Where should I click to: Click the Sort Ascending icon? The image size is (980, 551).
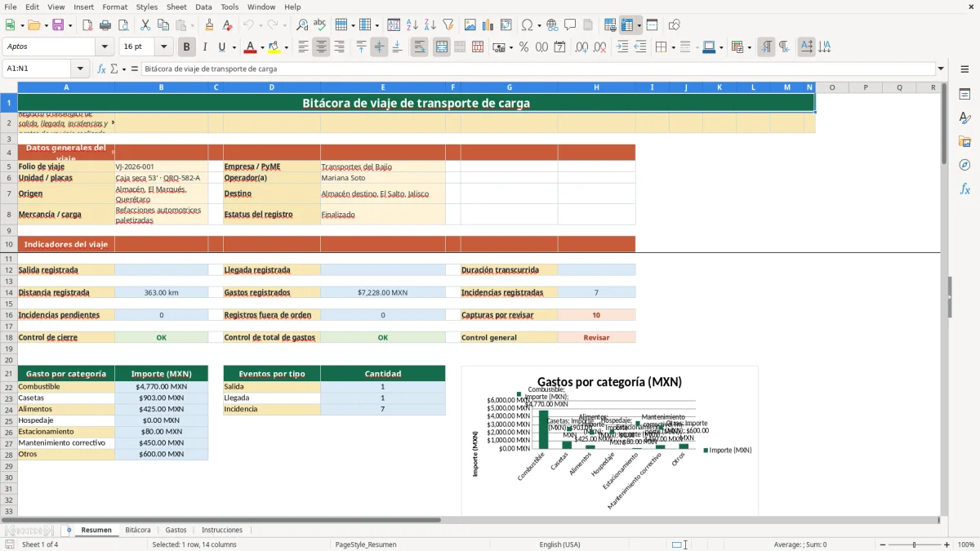pyautogui.click(x=412, y=25)
